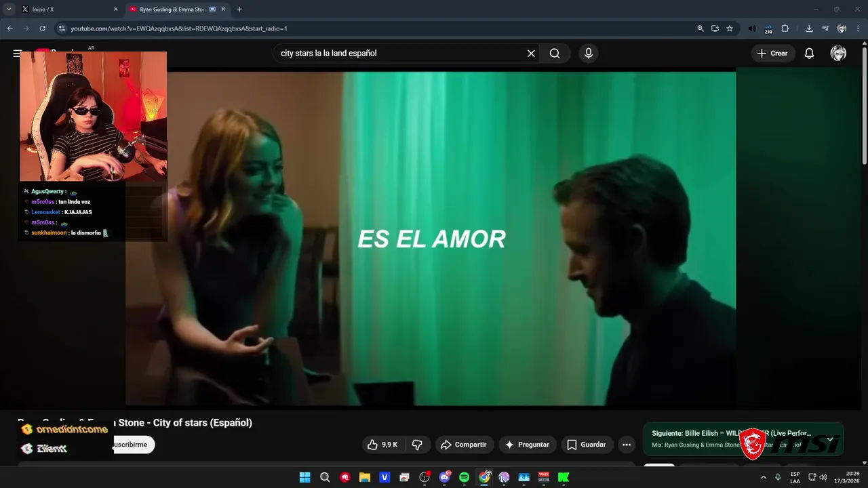
Task: Open Spotify from taskbar
Action: pos(464,477)
